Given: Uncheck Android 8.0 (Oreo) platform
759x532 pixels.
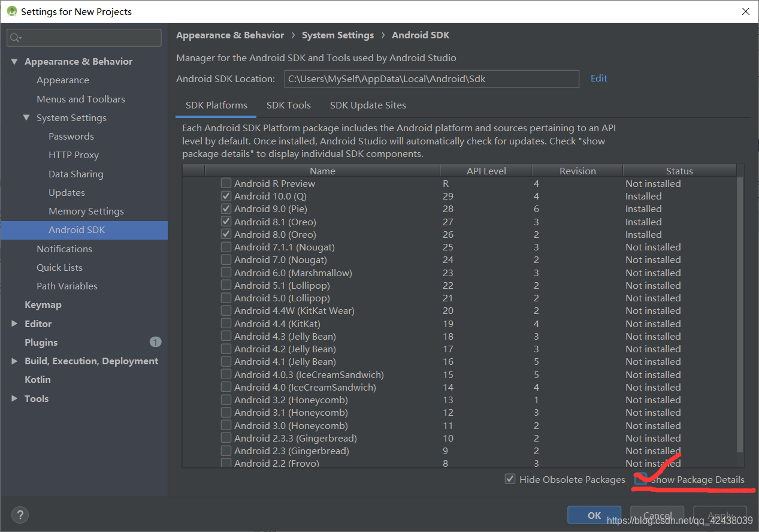Looking at the screenshot, I should [226, 234].
